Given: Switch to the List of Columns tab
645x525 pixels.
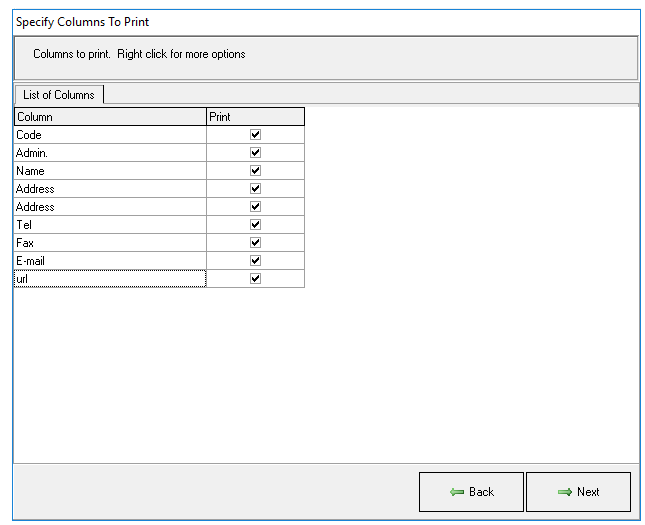Looking at the screenshot, I should coord(59,95).
